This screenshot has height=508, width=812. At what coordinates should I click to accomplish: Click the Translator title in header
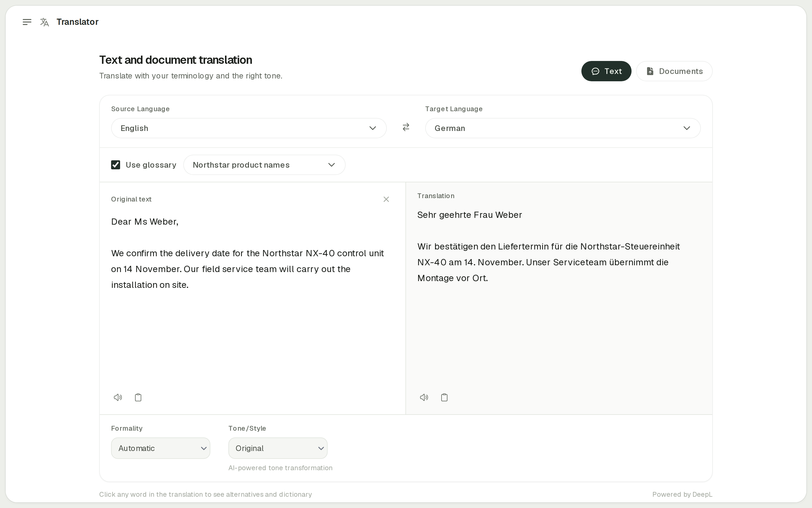[78, 22]
